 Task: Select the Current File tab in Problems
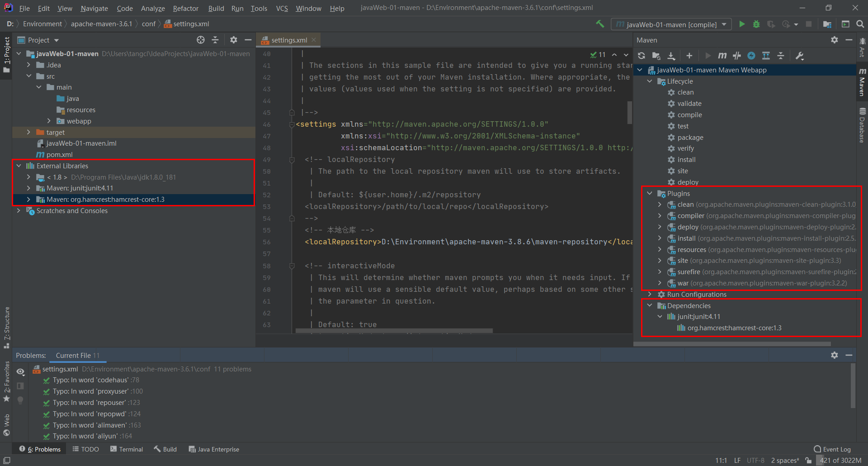pos(78,356)
